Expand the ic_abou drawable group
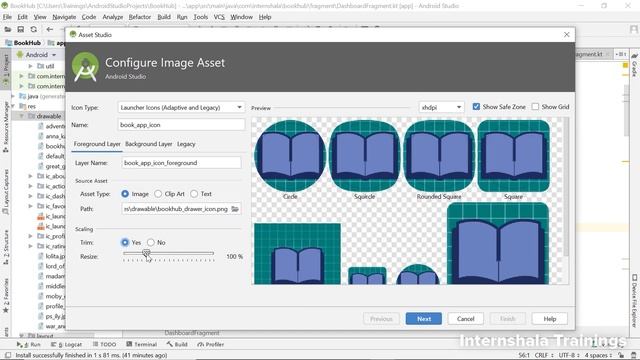This screenshot has height=360, width=640. 30,176
